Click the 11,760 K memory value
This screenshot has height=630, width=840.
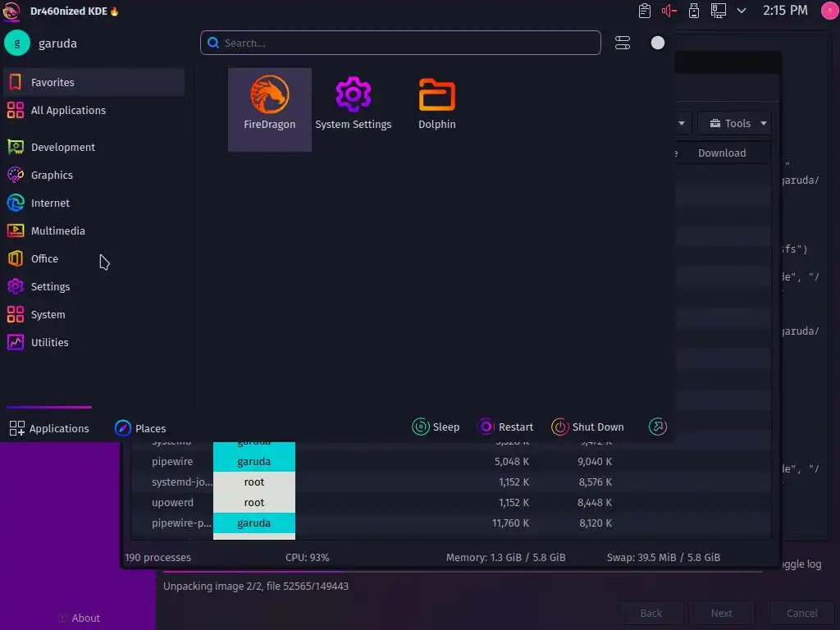pyautogui.click(x=510, y=523)
